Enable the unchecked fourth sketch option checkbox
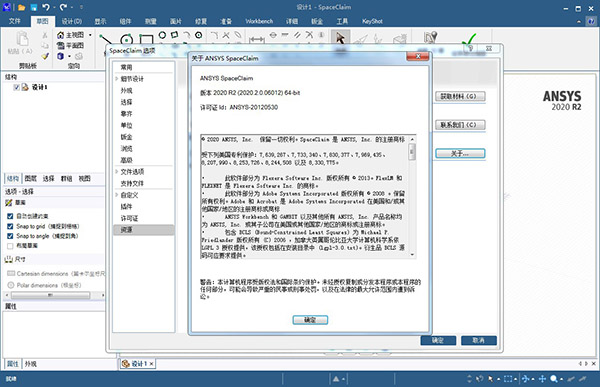This screenshot has width=600, height=387. point(10,246)
